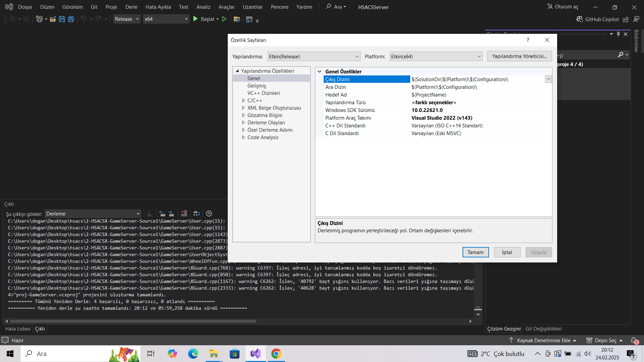Collapse the Genel Özellikler section
This screenshot has height=362, width=644.
(x=320, y=71)
